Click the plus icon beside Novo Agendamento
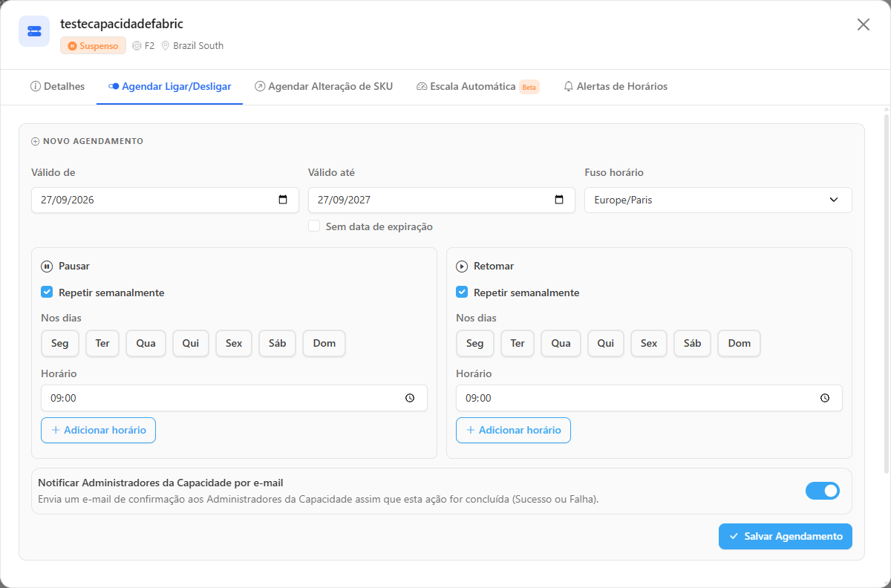891x588 pixels. (35, 141)
